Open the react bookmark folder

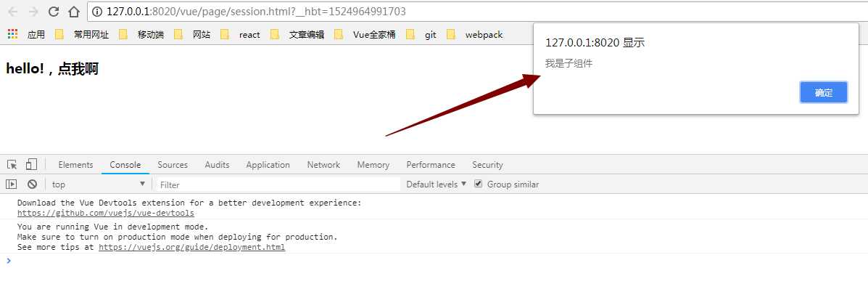(240, 34)
